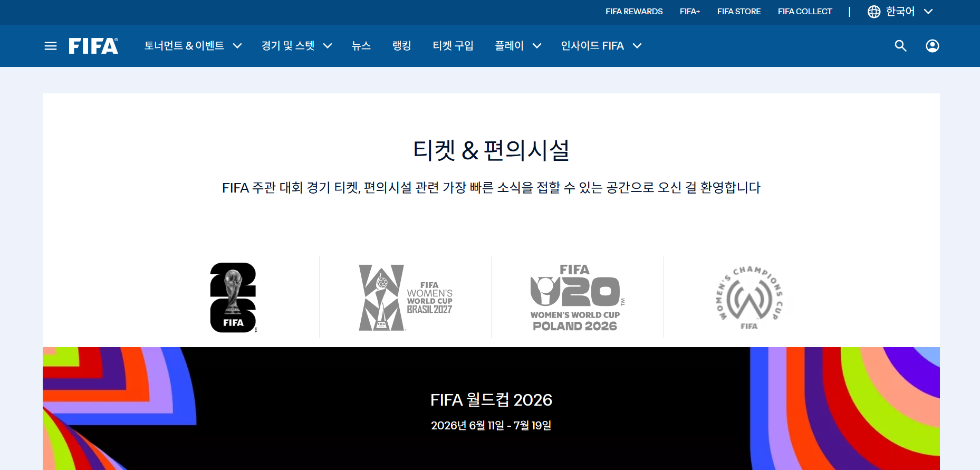
Task: Select the Women's World Cup Brasil 2027 logo
Action: (406, 298)
